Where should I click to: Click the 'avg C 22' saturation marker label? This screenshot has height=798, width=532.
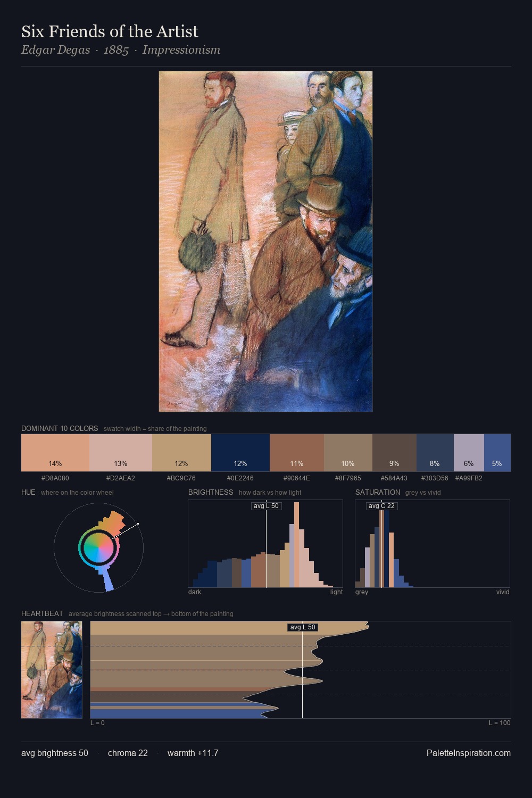tap(382, 506)
